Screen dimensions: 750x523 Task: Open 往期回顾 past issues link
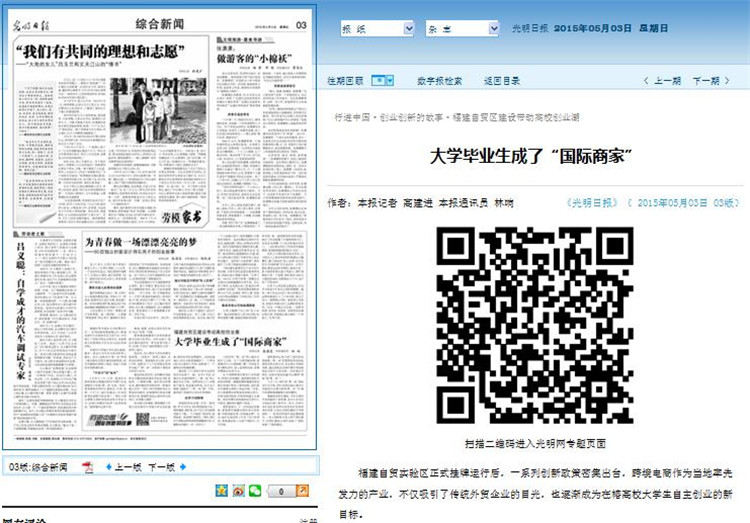[345, 81]
